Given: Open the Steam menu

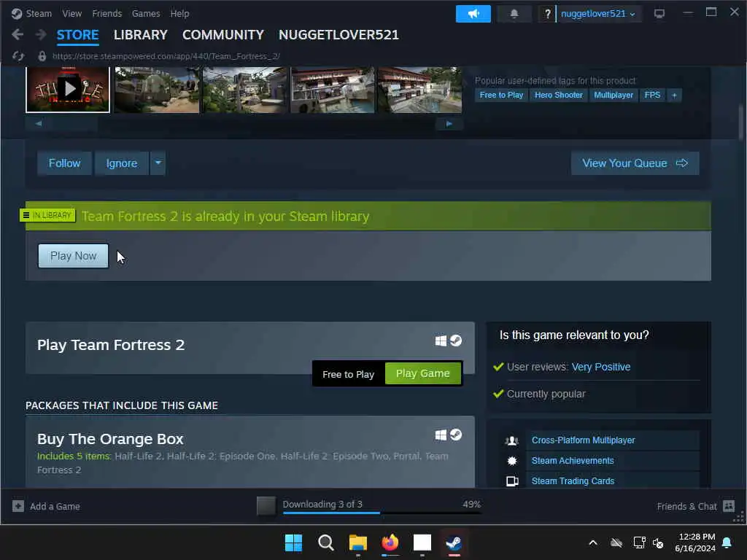Looking at the screenshot, I should [39, 14].
